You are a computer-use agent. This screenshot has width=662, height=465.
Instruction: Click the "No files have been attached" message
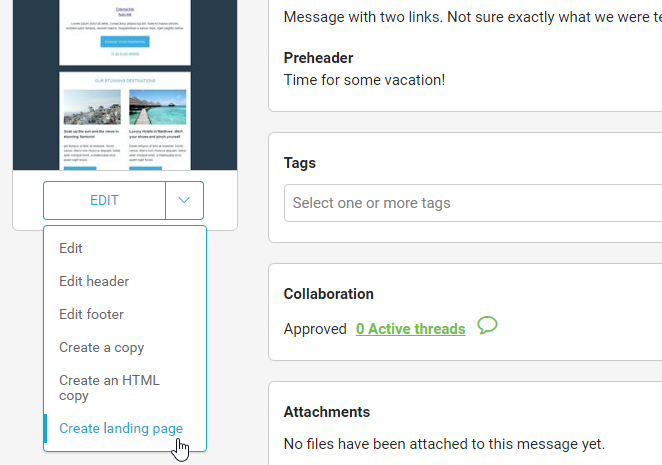444,443
